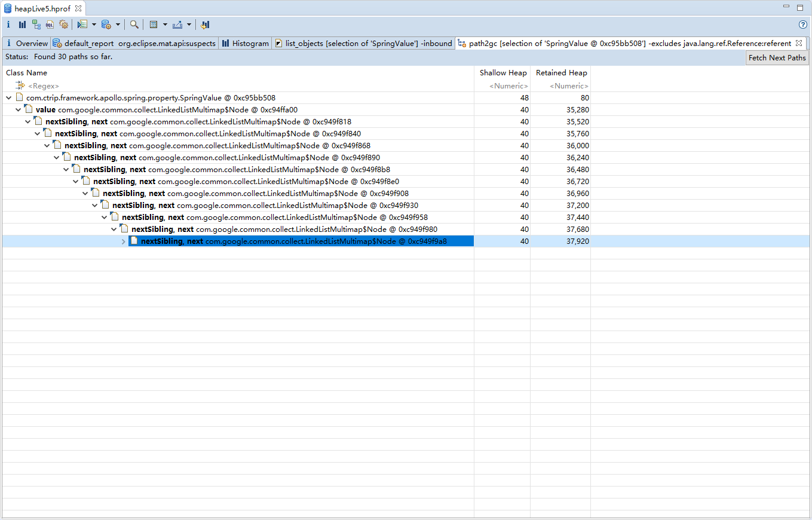Collapse the Node @ 0xc949f8e0 tree row
Screen dimensions: 812x520
pyautogui.click(x=76, y=181)
